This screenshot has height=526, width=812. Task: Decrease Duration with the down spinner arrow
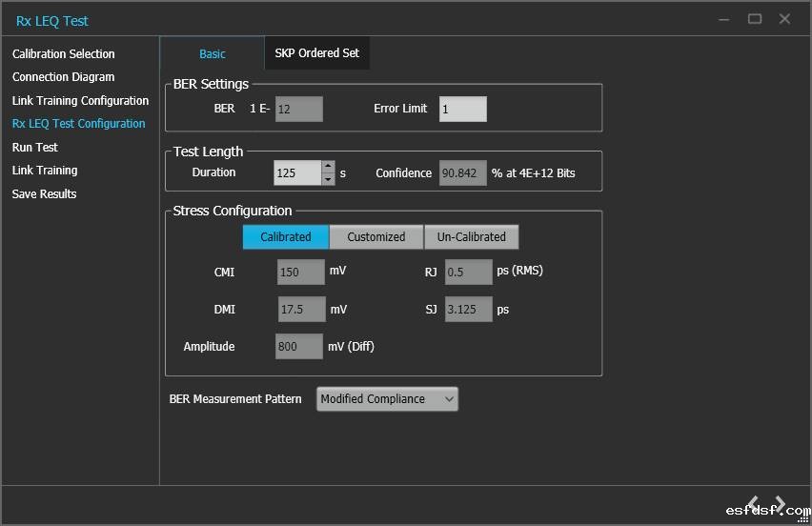329,178
